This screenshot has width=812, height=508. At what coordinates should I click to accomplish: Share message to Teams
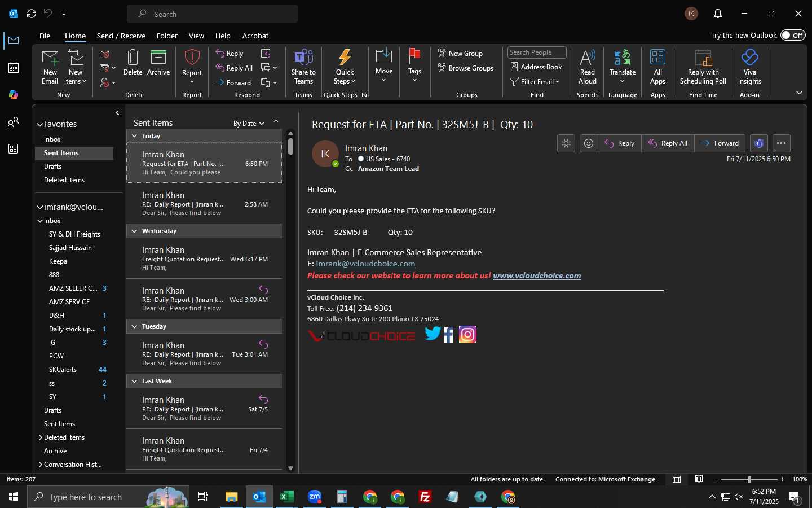click(303, 67)
